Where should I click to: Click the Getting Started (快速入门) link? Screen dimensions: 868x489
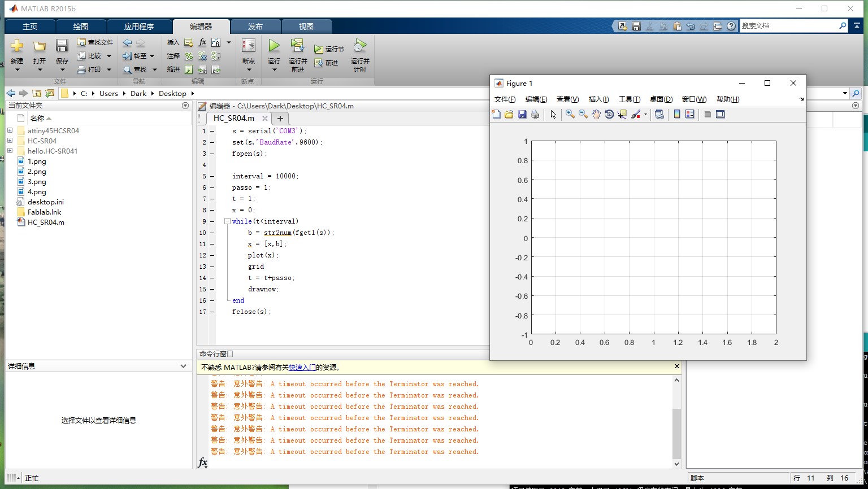click(x=302, y=367)
